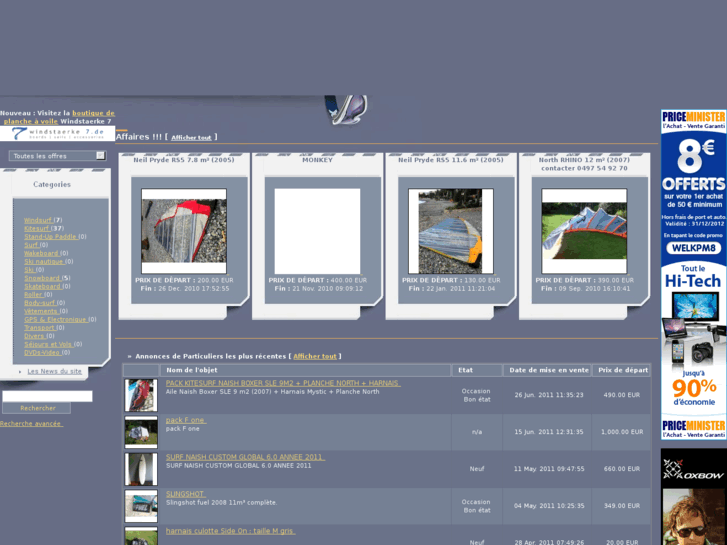727x545 pixels.
Task: Click the 'MONKEY' card title
Action: tap(318, 160)
